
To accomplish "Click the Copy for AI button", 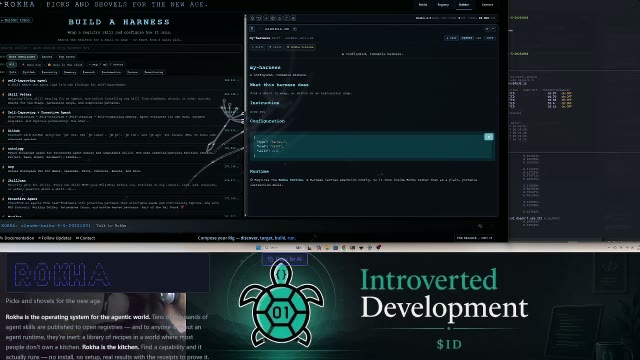I will tap(285, 259).
